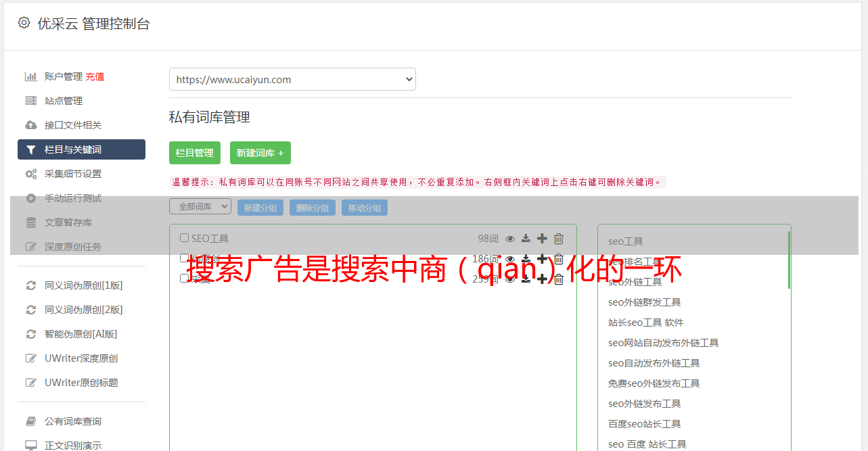Download the 186词 lexicon row
The height and width of the screenshot is (451, 868).
click(x=526, y=259)
